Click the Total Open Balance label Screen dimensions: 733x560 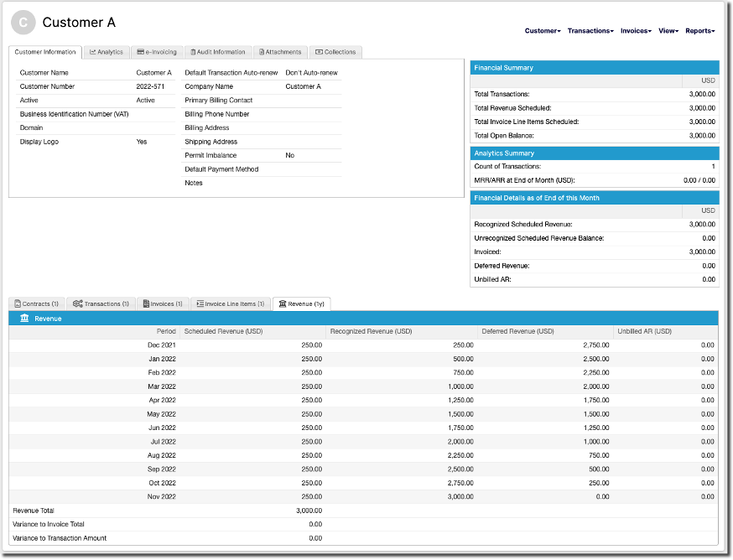(504, 136)
